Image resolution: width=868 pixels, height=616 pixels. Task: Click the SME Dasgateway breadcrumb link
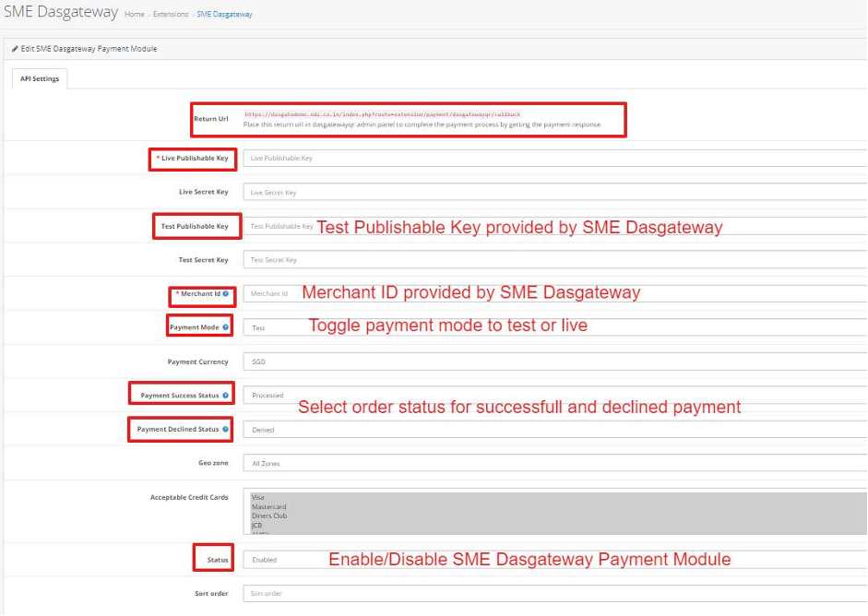point(224,15)
